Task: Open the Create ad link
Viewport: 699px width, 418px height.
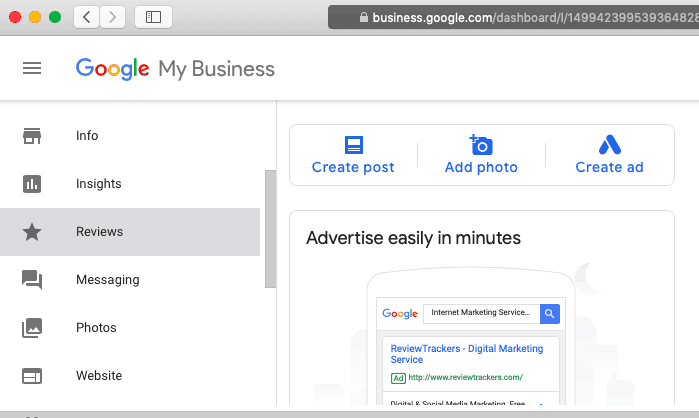Action: pos(609,168)
